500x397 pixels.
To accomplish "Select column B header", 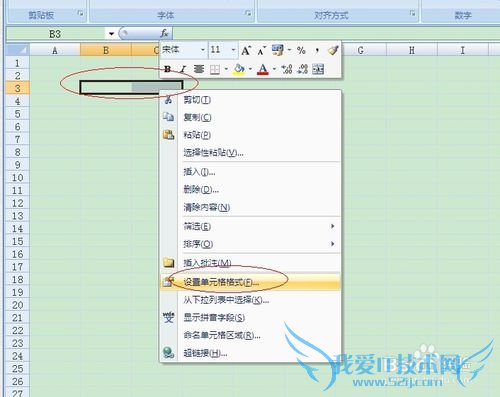I will (106, 50).
